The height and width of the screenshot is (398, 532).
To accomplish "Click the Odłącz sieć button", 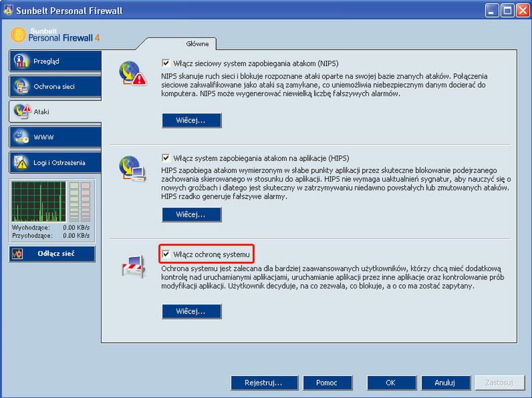I will (x=52, y=254).
